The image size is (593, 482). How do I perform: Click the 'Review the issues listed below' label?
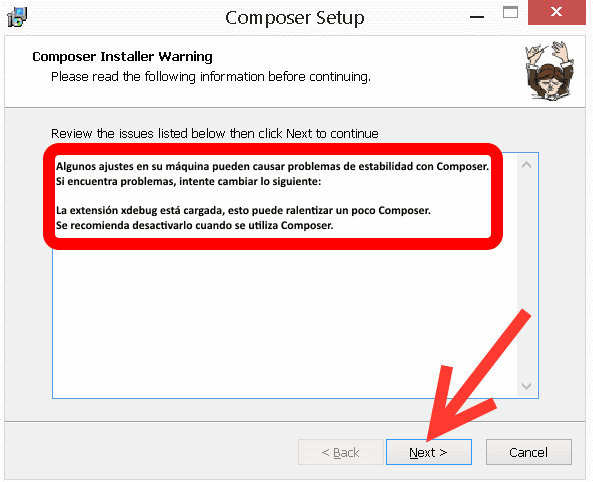click(x=214, y=134)
